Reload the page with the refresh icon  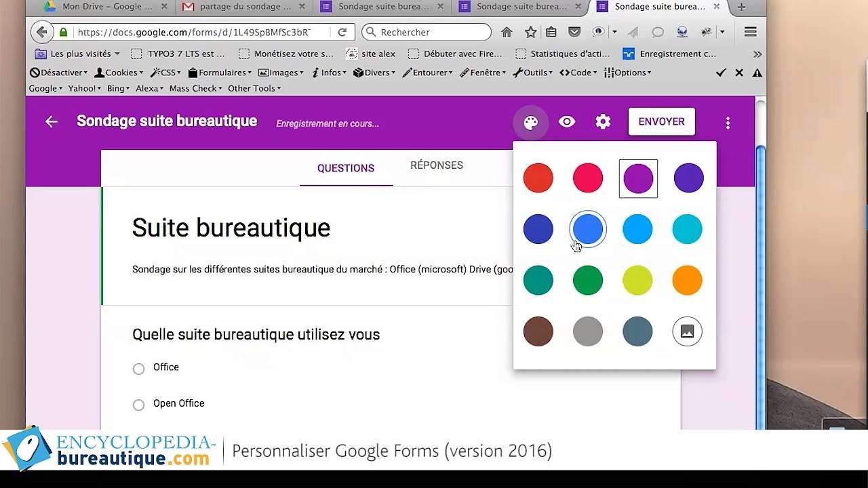pyautogui.click(x=342, y=32)
